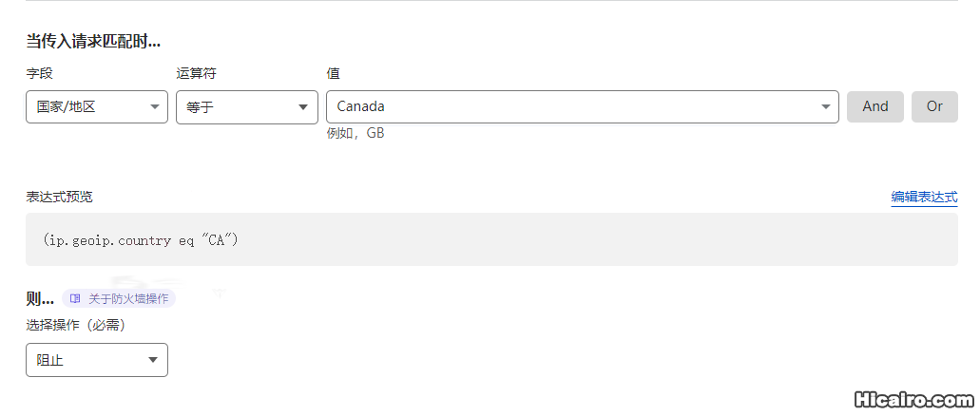Open the 编辑表达式 link

924,198
